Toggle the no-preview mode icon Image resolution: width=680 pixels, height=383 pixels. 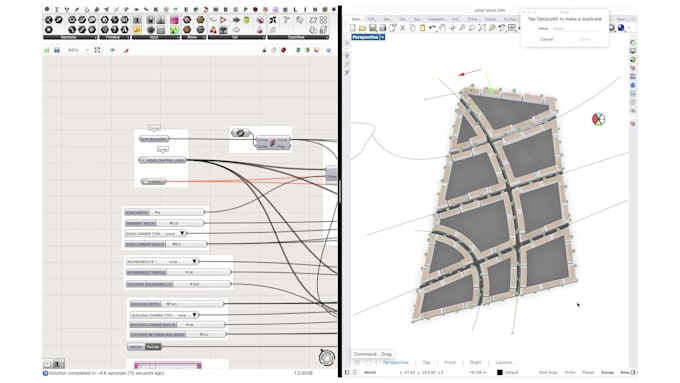click(x=264, y=50)
